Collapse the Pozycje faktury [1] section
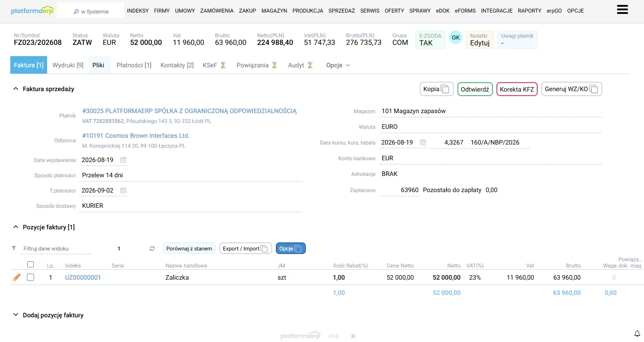The height and width of the screenshot is (342, 644). (x=16, y=227)
